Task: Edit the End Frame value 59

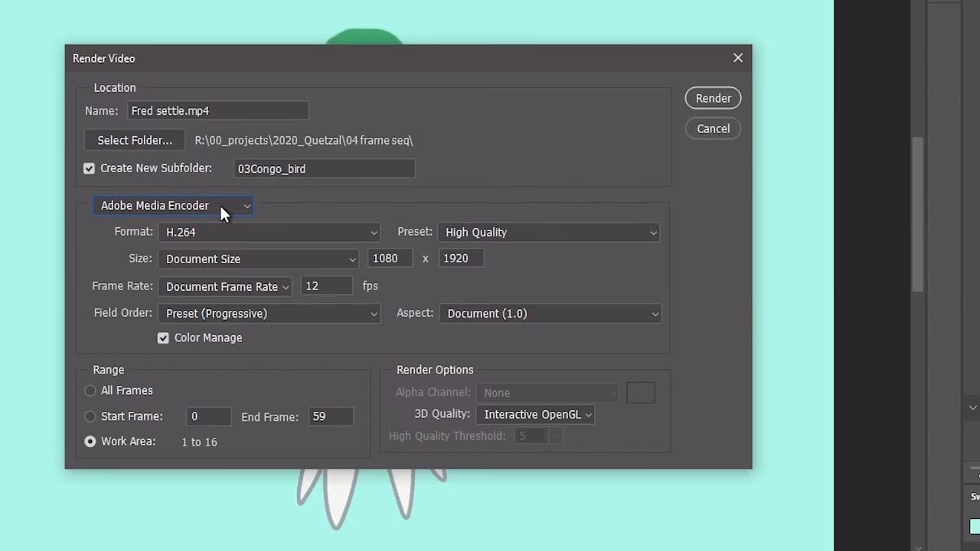Action: [x=330, y=416]
